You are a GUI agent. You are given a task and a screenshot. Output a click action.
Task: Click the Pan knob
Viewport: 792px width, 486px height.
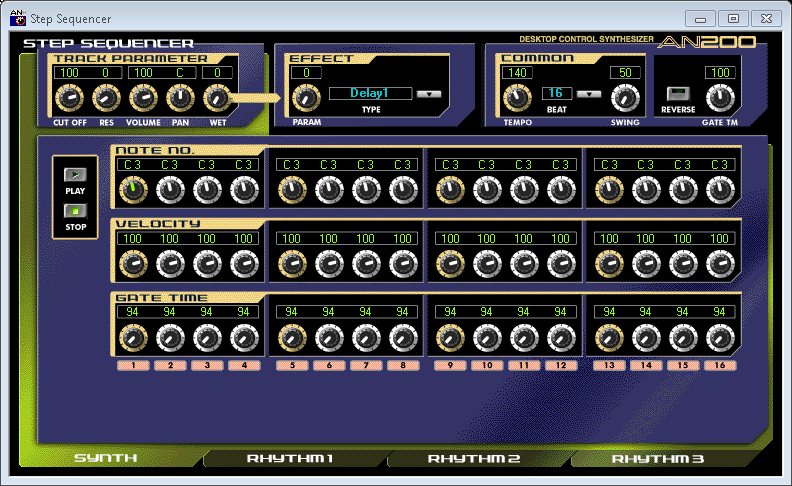(x=180, y=98)
